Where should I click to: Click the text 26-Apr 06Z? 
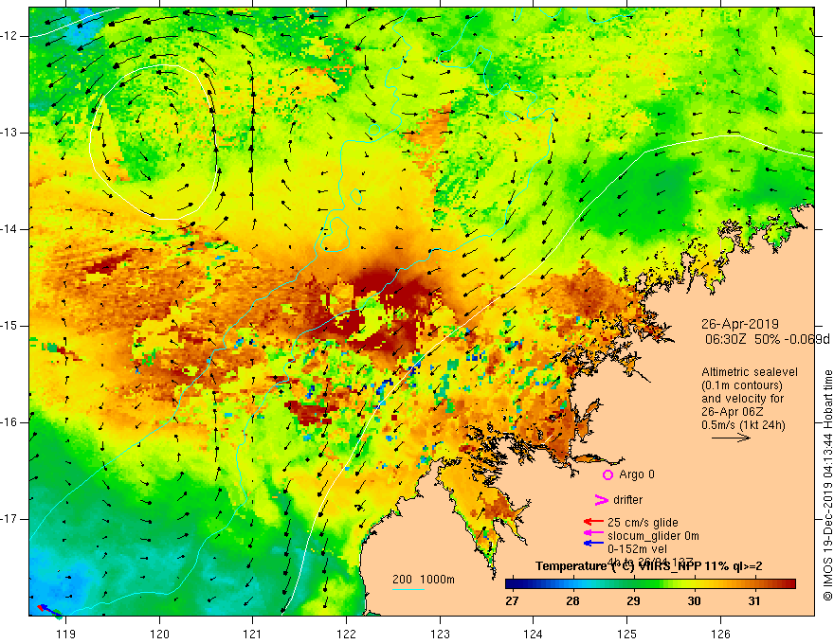(x=733, y=412)
